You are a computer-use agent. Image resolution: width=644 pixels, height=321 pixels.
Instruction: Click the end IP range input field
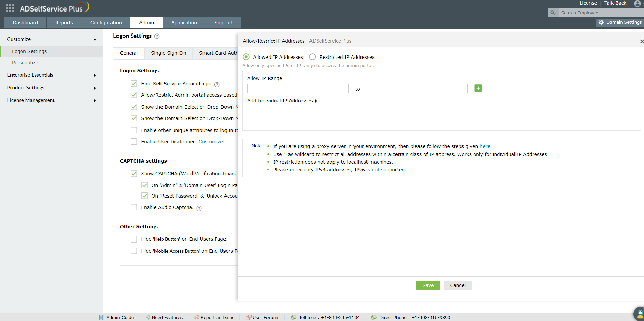click(417, 89)
